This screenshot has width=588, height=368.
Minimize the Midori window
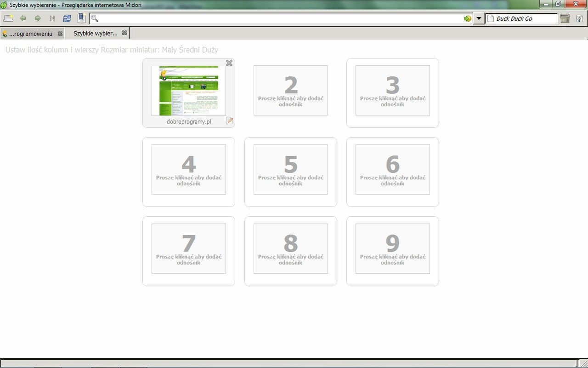[546, 4]
